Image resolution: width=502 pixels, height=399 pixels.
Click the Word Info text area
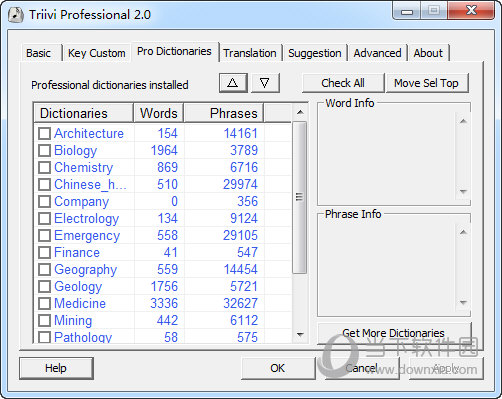tap(387, 156)
